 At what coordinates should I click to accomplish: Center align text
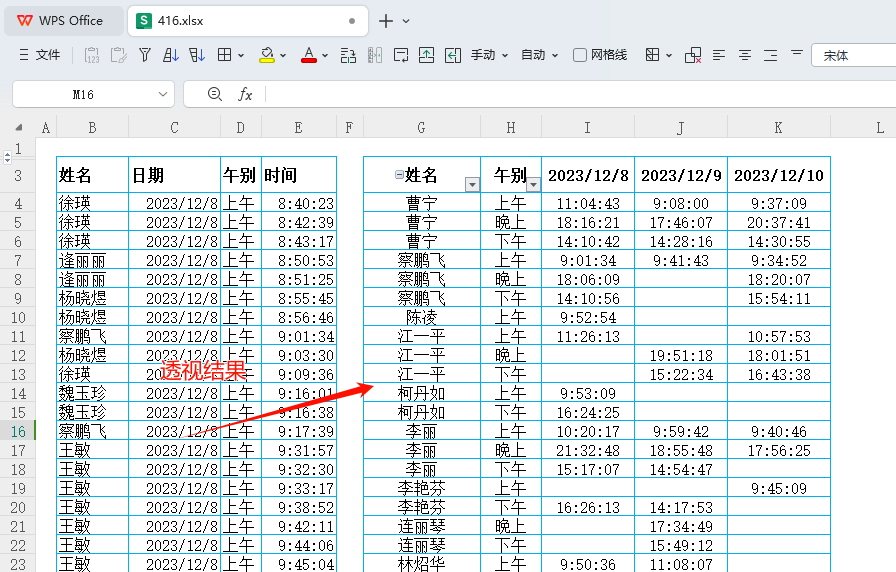point(745,55)
